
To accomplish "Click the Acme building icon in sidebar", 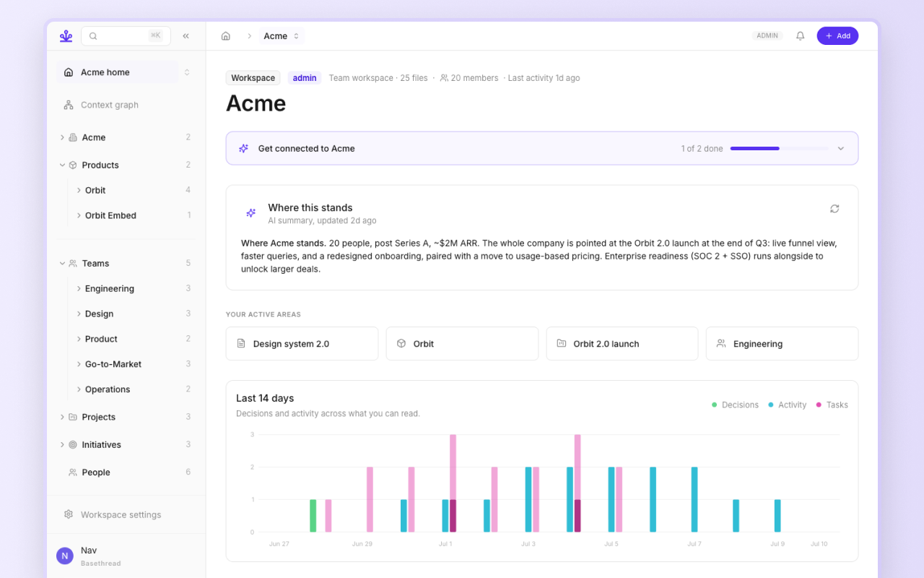I will point(72,137).
